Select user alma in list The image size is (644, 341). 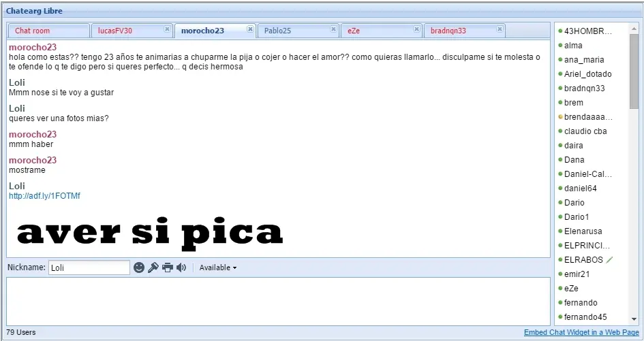click(573, 46)
